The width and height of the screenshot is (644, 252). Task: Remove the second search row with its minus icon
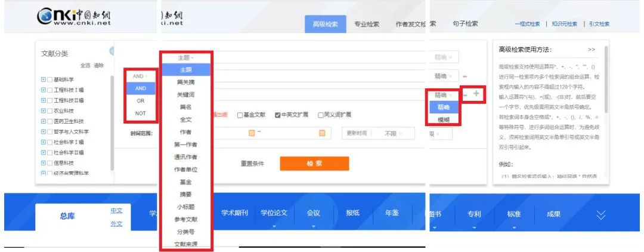click(465, 76)
